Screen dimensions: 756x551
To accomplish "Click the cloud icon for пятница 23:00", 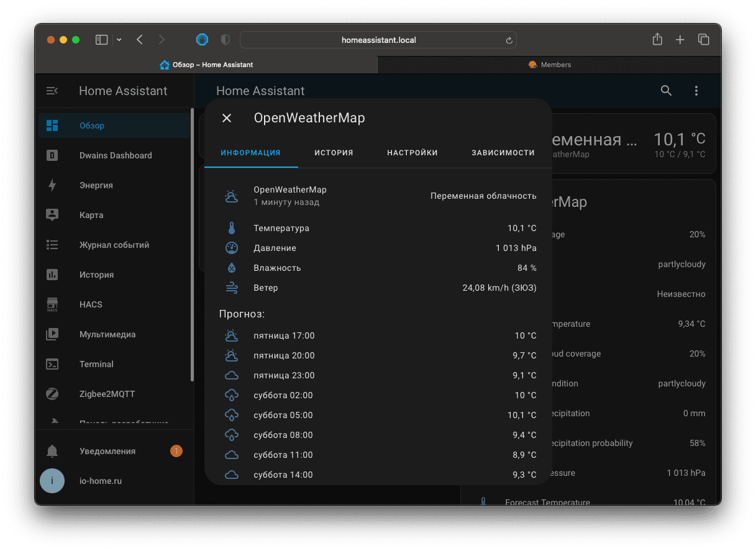I will tap(231, 375).
